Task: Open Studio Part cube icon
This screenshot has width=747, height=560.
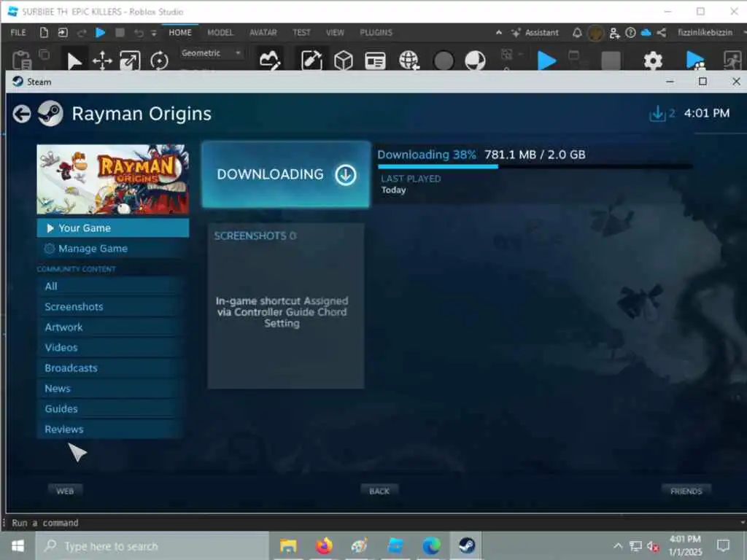Action: click(x=343, y=61)
